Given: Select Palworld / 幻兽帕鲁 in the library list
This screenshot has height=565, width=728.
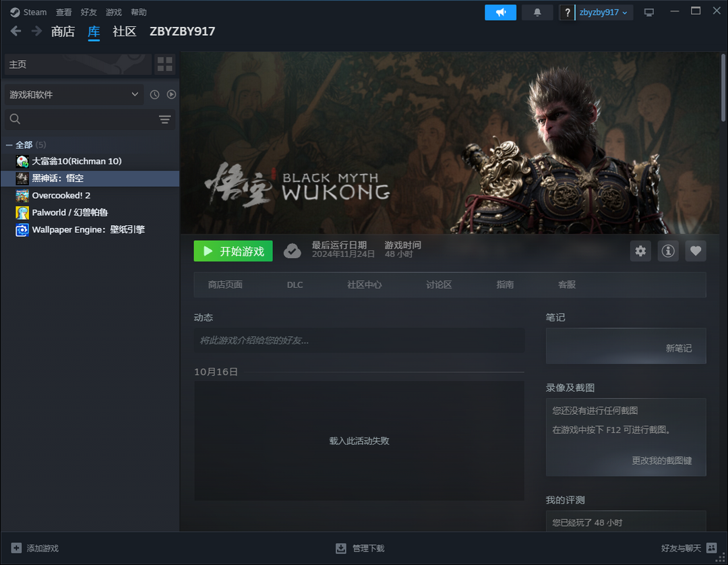Looking at the screenshot, I should (x=69, y=212).
